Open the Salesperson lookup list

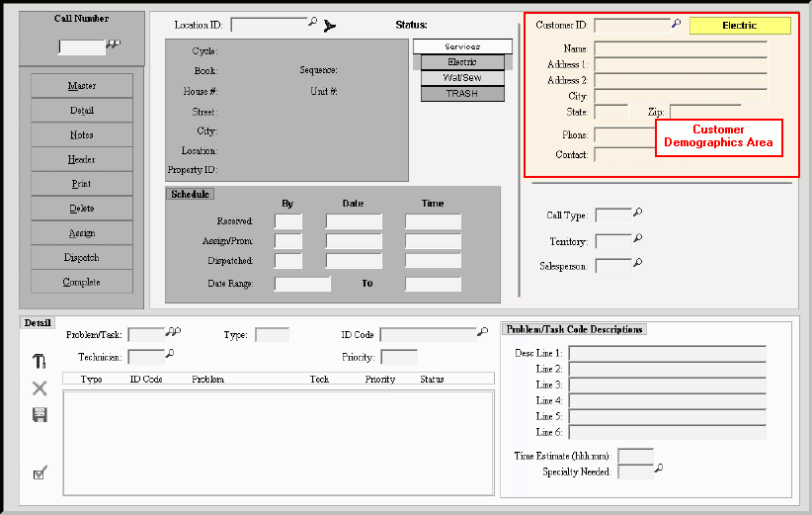(x=638, y=263)
